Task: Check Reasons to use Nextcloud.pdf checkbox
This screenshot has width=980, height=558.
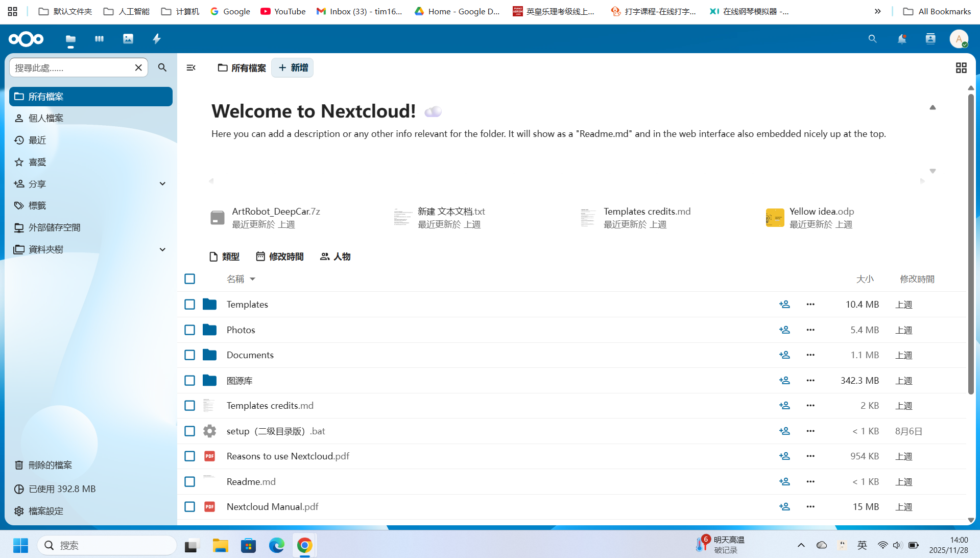Action: [189, 456]
